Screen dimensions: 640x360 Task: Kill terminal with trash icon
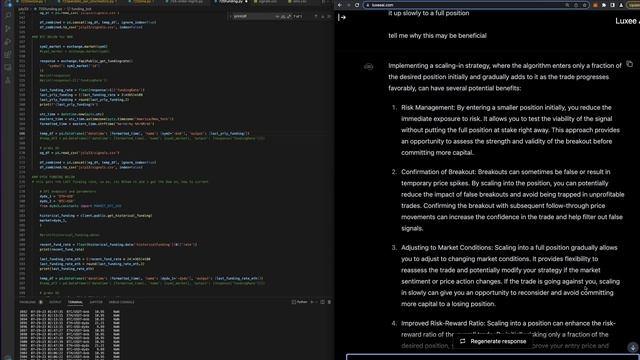click(329, 302)
